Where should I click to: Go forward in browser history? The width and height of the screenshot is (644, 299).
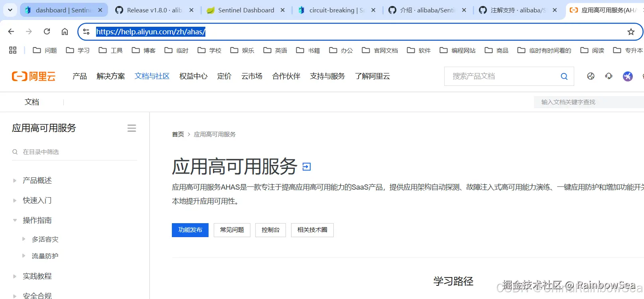29,32
